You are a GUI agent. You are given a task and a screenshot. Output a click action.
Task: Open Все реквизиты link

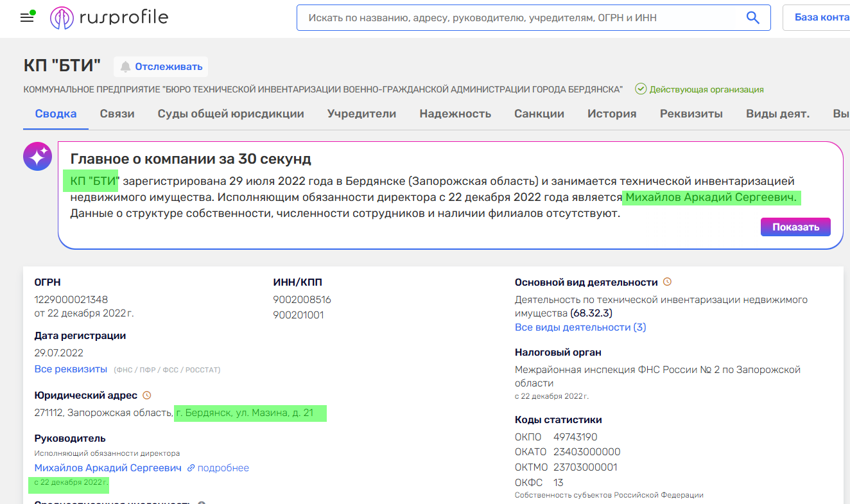[71, 369]
